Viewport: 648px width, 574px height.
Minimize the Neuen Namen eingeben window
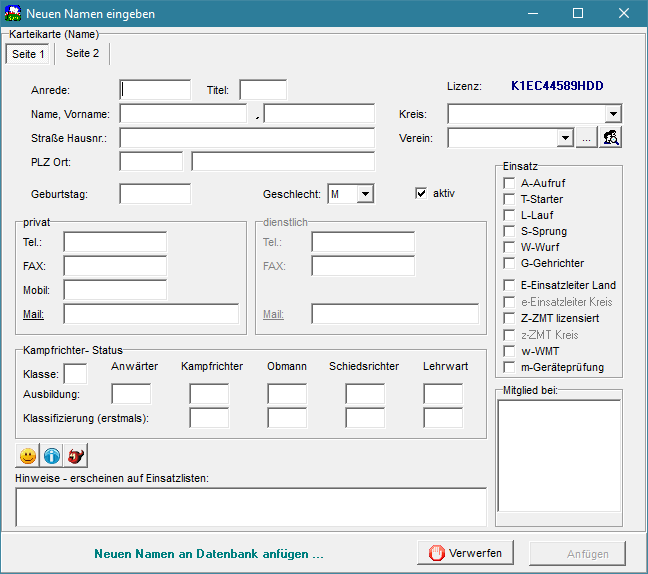pyautogui.click(x=533, y=13)
